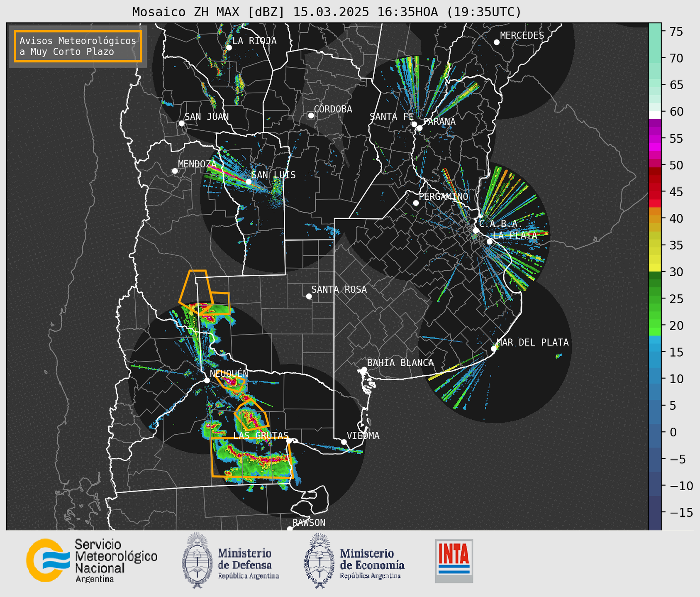Click the LA RIOJA city label
The height and width of the screenshot is (597, 700).
[254, 41]
